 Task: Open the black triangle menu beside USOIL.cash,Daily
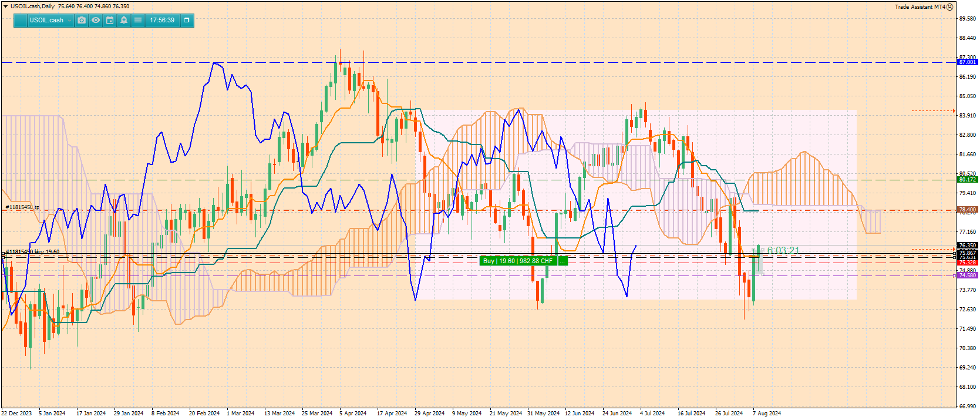5,6
